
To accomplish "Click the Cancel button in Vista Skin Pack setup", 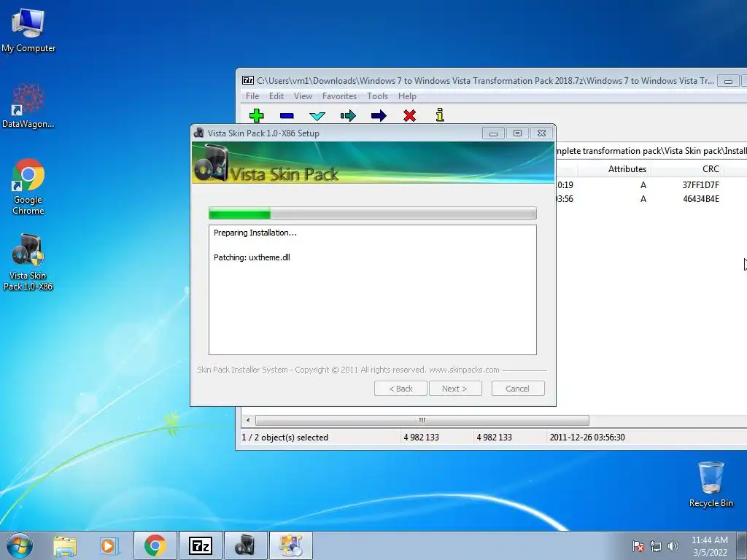I will tap(518, 389).
